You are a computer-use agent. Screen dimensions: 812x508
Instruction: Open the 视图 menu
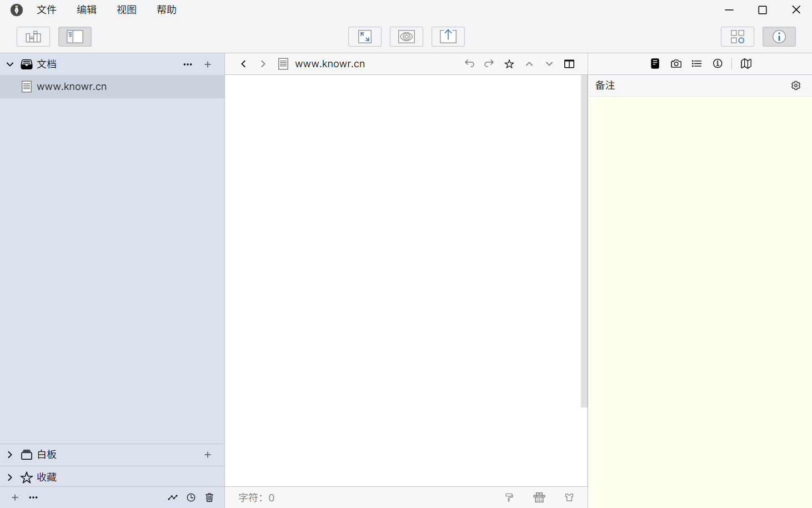127,10
